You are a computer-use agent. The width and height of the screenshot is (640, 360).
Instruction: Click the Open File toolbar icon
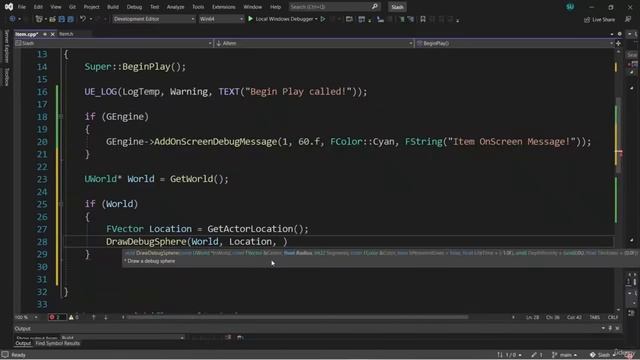[x=52, y=19]
